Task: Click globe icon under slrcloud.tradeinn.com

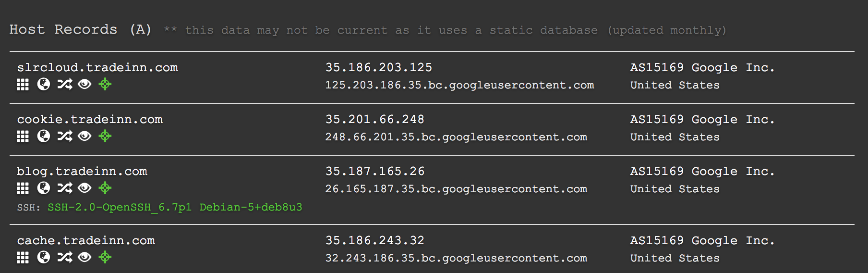Action: click(x=44, y=85)
